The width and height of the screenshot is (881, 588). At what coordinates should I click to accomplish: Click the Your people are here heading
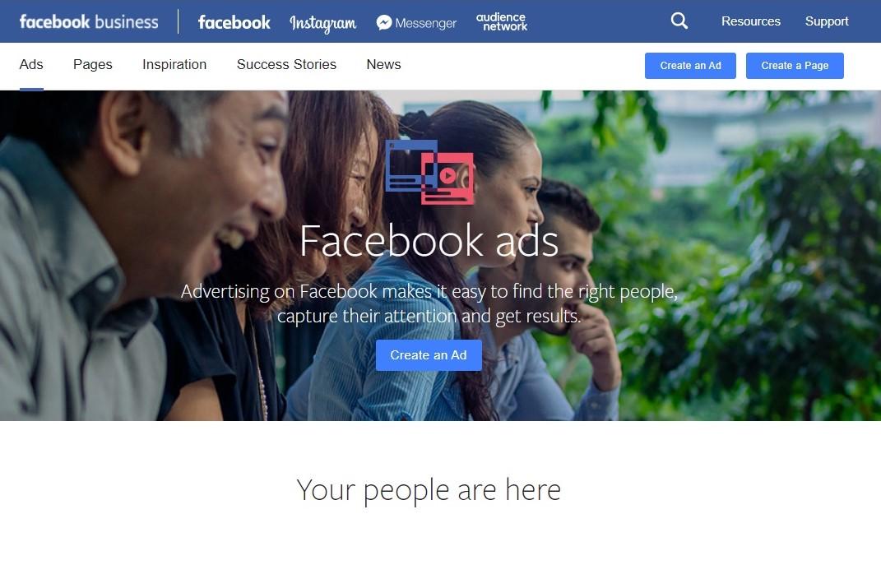[x=429, y=490]
